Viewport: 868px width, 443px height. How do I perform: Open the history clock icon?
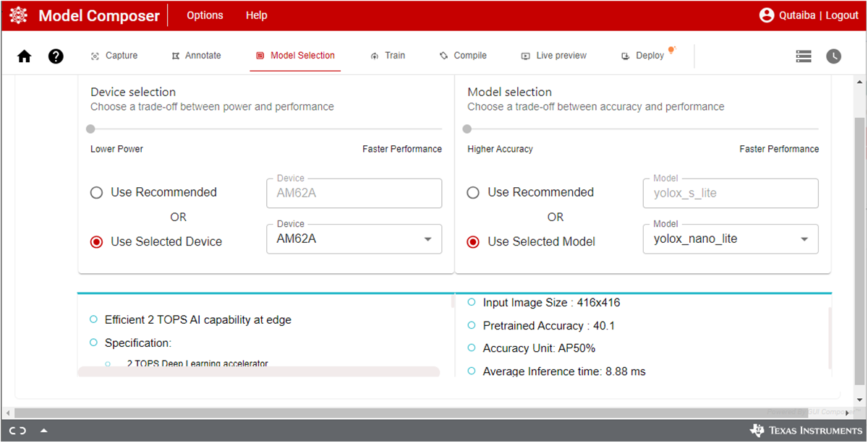coord(833,56)
